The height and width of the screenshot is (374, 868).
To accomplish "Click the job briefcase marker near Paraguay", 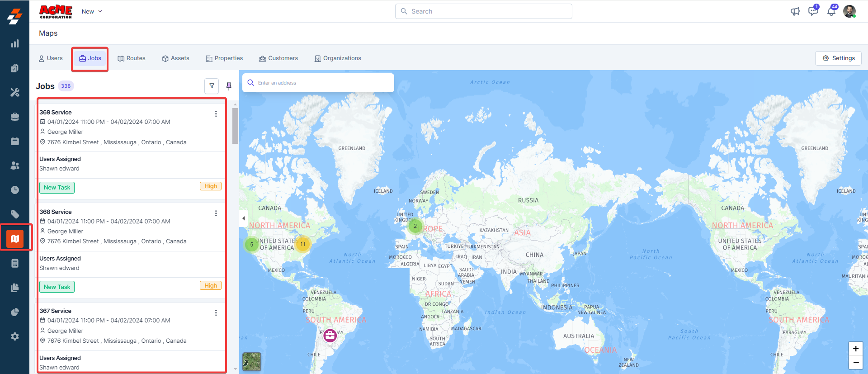I will point(330,335).
